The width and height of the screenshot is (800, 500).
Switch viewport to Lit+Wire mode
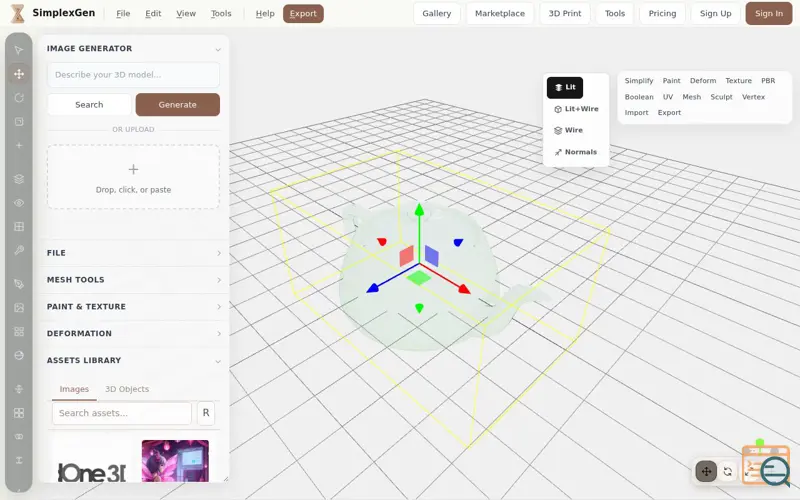click(x=576, y=109)
